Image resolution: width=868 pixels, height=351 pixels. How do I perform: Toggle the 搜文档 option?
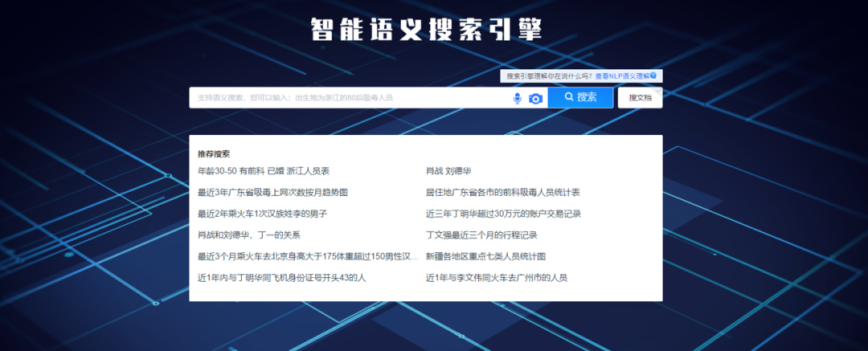tap(640, 97)
